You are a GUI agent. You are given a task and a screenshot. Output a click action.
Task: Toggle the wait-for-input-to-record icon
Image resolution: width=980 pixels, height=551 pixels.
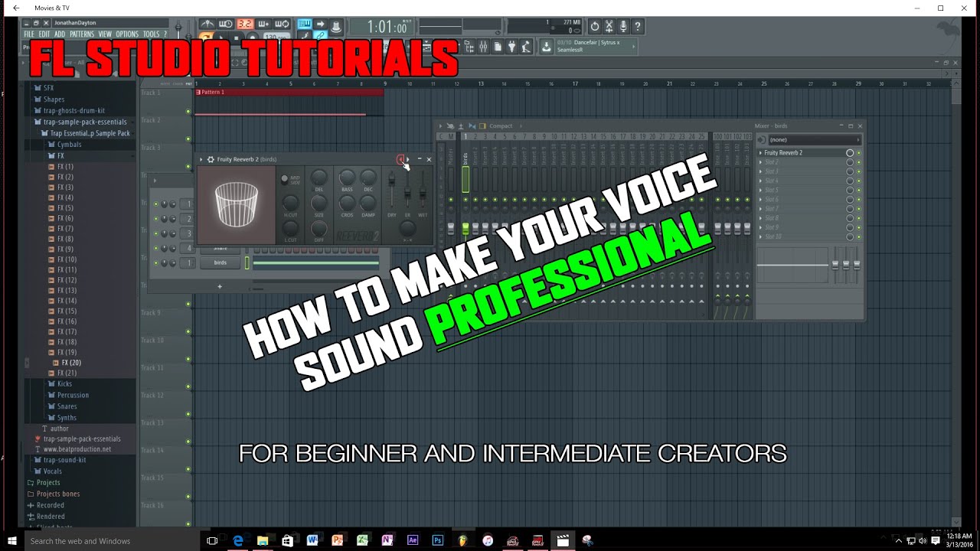click(226, 25)
